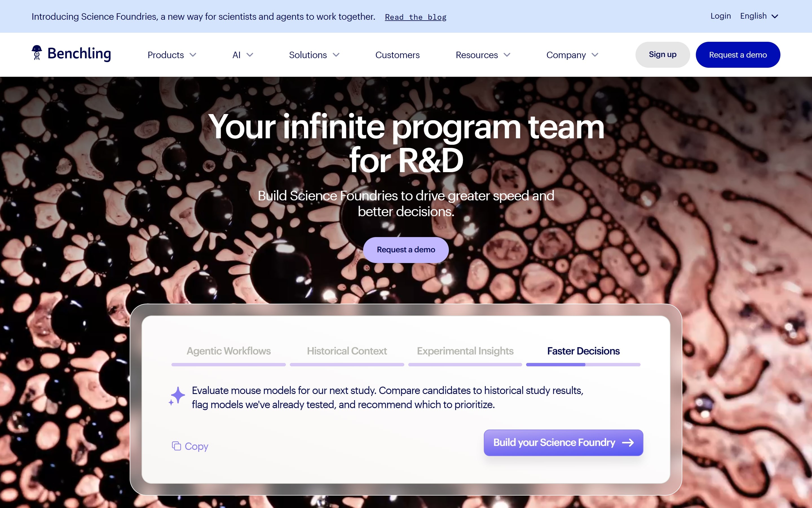Click the copy icon in prompt card

176,446
